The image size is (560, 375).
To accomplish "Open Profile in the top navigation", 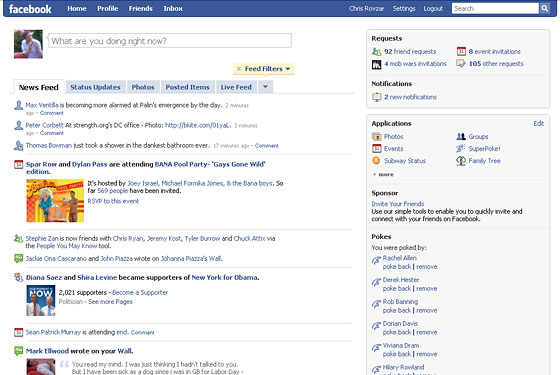I will tap(108, 9).
